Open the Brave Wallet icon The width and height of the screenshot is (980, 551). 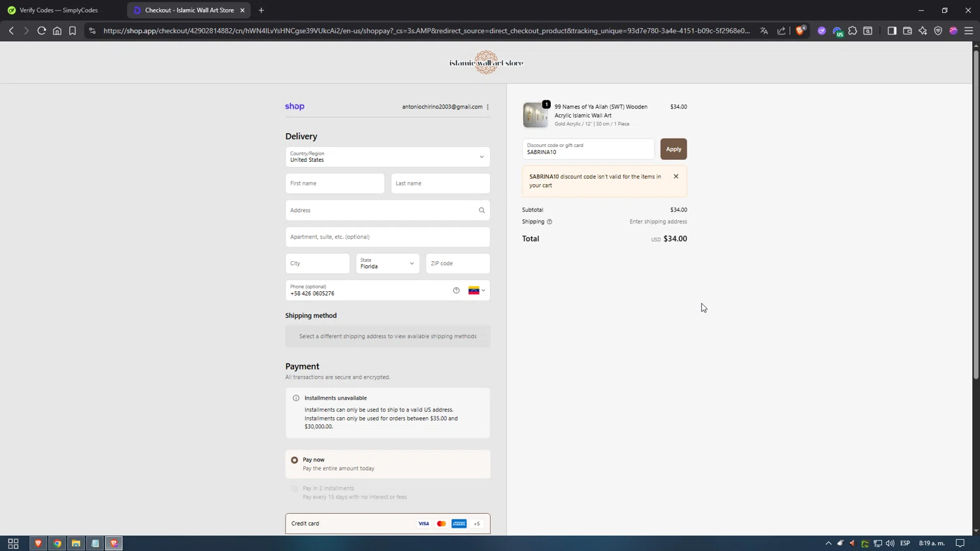point(907,31)
